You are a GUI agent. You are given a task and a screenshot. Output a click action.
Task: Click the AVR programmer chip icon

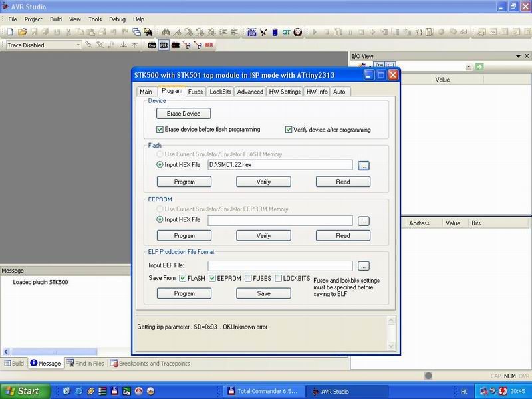point(163,45)
